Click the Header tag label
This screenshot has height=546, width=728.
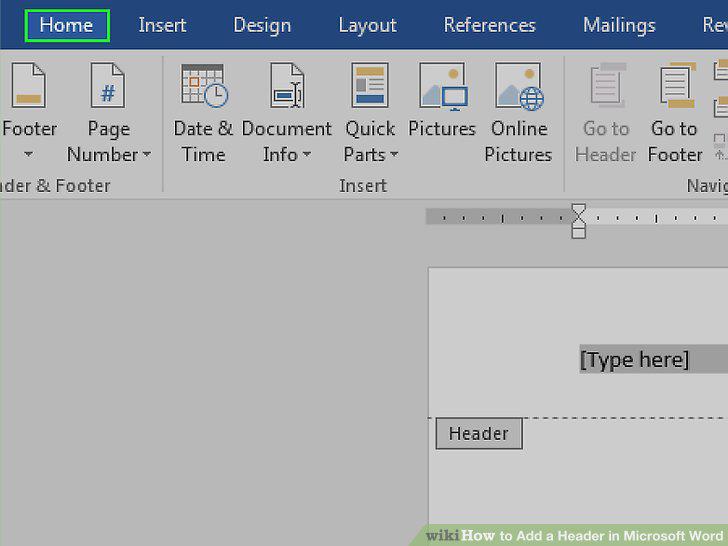(x=479, y=433)
